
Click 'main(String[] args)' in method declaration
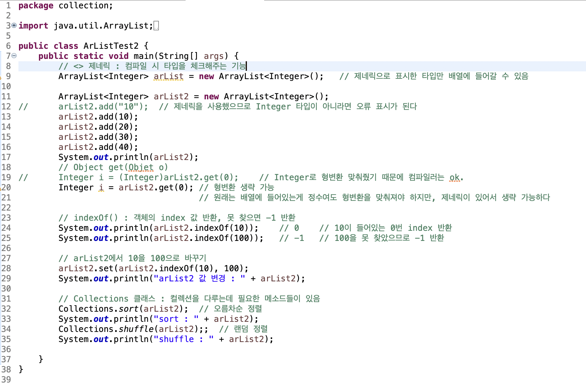click(181, 56)
